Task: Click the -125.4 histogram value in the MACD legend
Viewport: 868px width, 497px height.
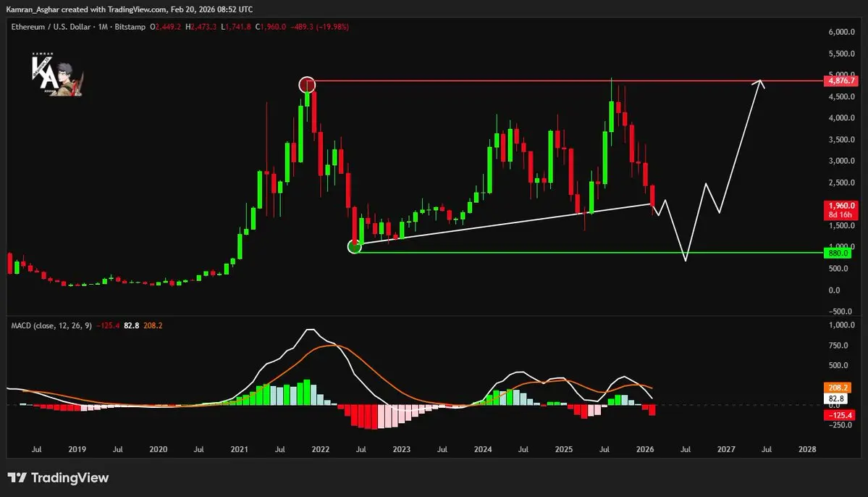Action: 108,326
